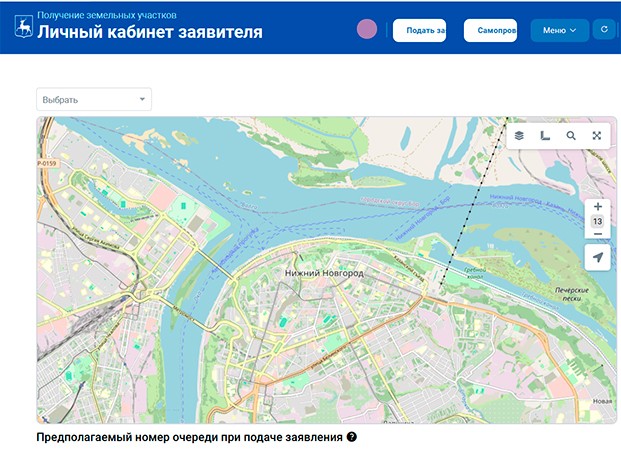Expand map to fullscreen
Screen dimensions: 621x450
596,135
